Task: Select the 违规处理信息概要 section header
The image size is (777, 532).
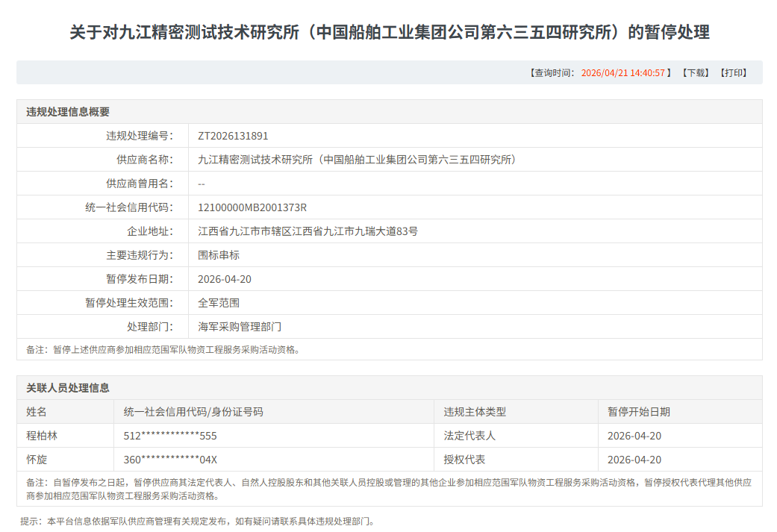Action: tap(68, 112)
